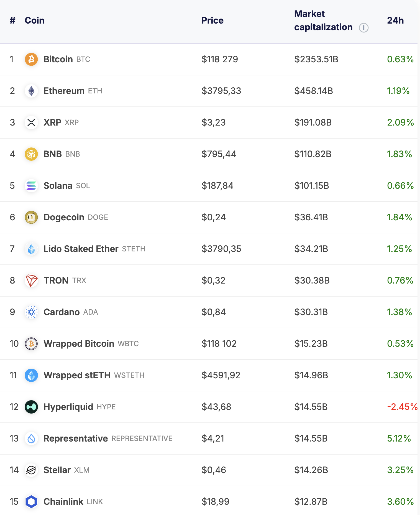Open the Lido Staked Ether entry
The image size is (420, 515).
click(x=81, y=249)
